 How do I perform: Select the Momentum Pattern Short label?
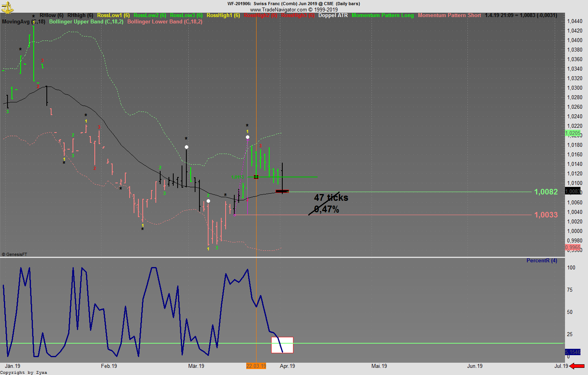tap(450, 15)
